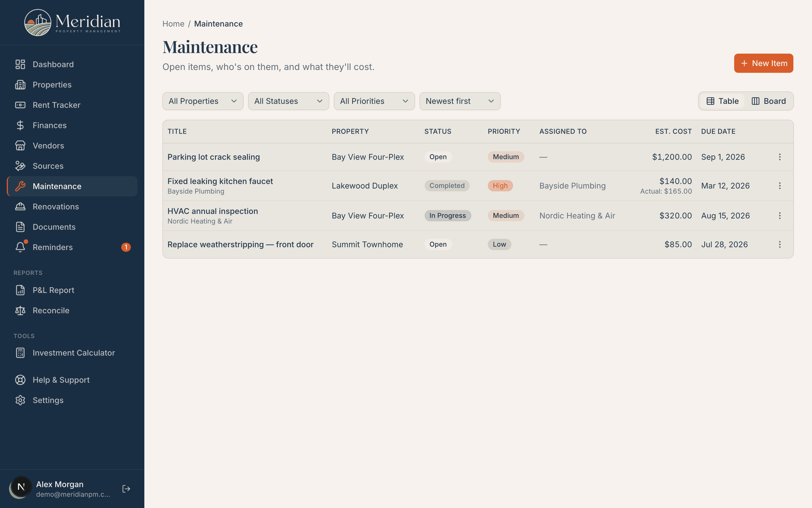The width and height of the screenshot is (812, 508).
Task: Open Renovations section
Action: click(x=72, y=207)
